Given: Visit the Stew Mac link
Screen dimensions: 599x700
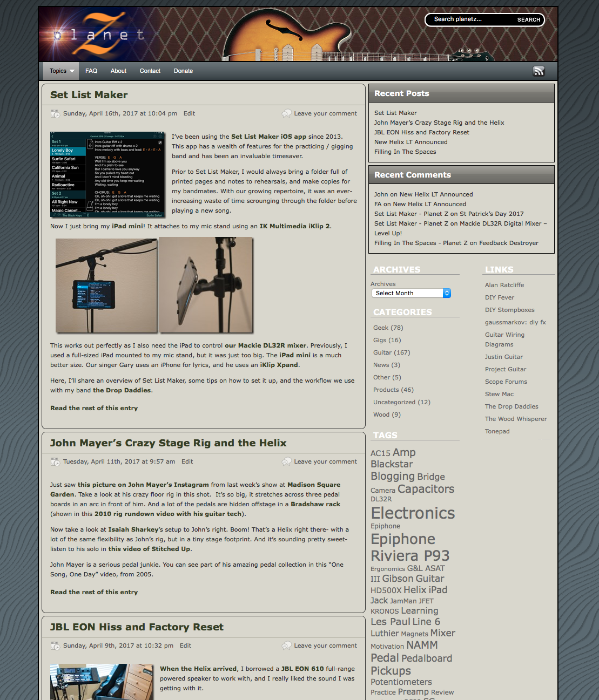Looking at the screenshot, I should pos(499,394).
